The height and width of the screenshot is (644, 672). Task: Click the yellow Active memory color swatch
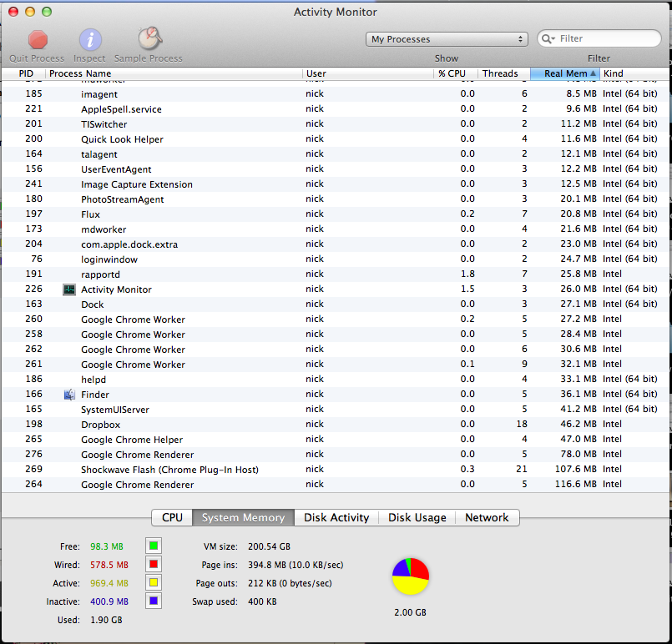click(154, 583)
